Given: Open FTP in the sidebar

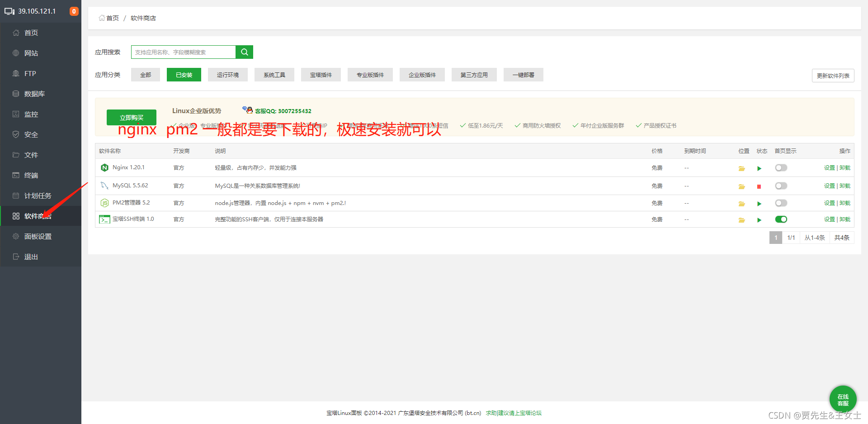Looking at the screenshot, I should tap(41, 73).
